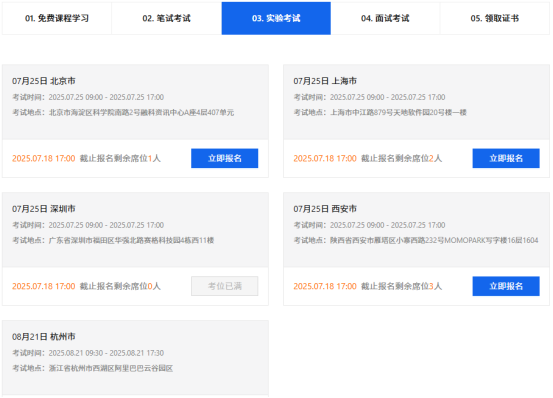Click the 西安市 exam time line
The height and width of the screenshot is (398, 553).
pos(370,225)
